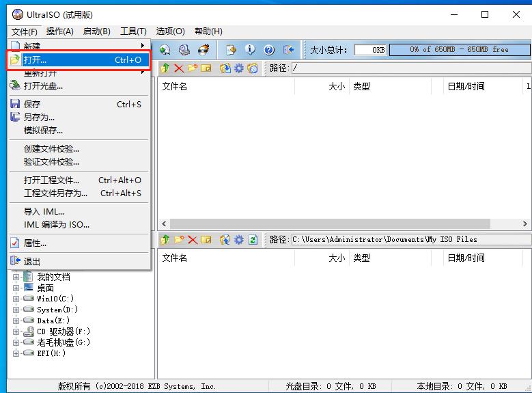The width and height of the screenshot is (532, 393).
Task: Sort local pane by 文件名 column header
Action: click(226, 258)
